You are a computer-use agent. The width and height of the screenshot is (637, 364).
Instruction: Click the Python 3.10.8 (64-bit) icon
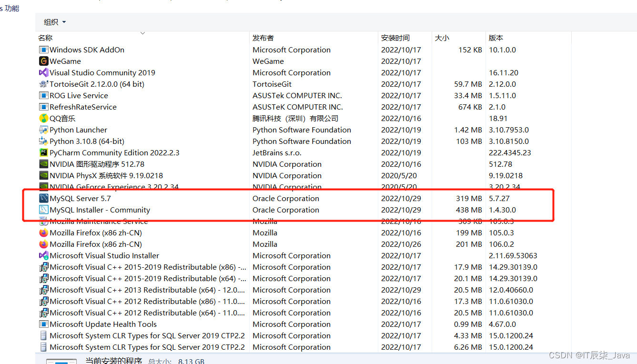pos(43,141)
